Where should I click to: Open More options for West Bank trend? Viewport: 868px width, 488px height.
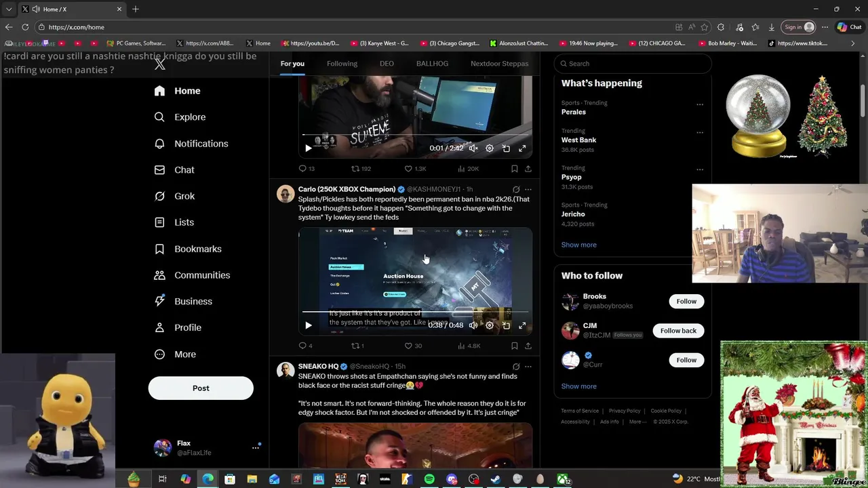coord(700,132)
